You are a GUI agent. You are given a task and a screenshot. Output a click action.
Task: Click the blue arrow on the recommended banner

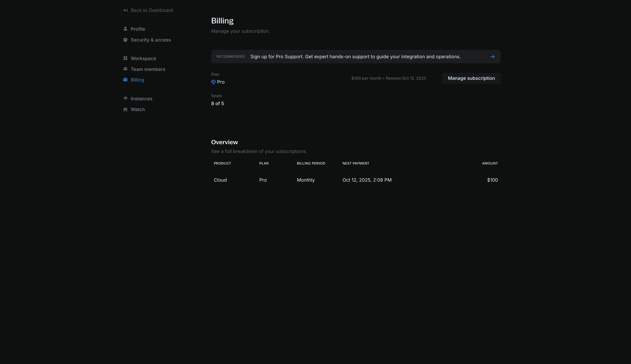click(492, 57)
